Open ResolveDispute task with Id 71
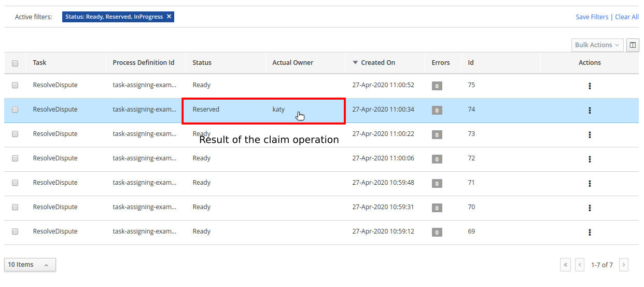The width and height of the screenshot is (644, 287). (x=55, y=183)
